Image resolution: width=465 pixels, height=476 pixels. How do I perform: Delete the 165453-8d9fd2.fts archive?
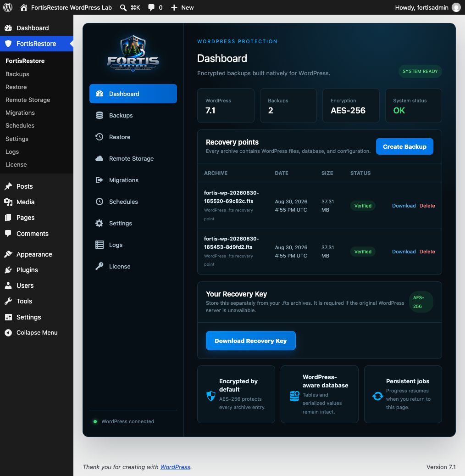[427, 252]
